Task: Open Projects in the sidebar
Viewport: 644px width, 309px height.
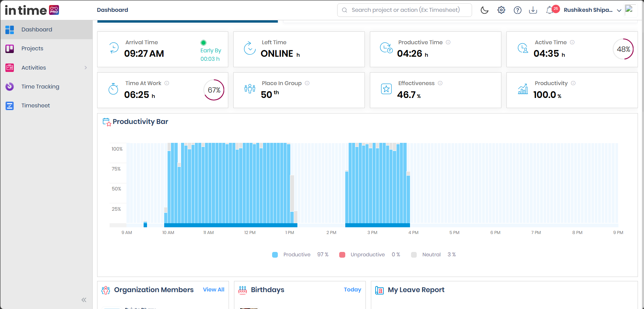Action: [46, 49]
